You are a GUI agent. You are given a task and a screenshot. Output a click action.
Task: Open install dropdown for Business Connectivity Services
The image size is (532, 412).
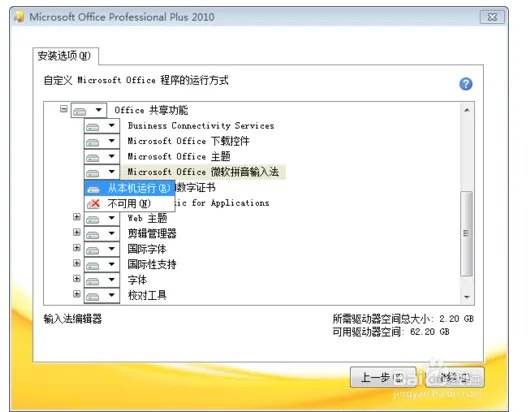pyautogui.click(x=102, y=126)
